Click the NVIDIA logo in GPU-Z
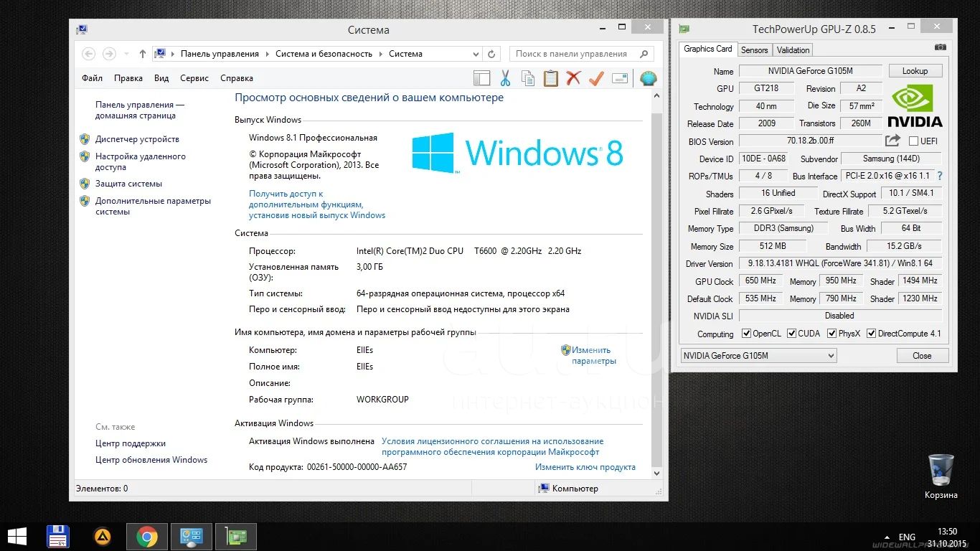This screenshot has width=980, height=551. pyautogui.click(x=915, y=105)
